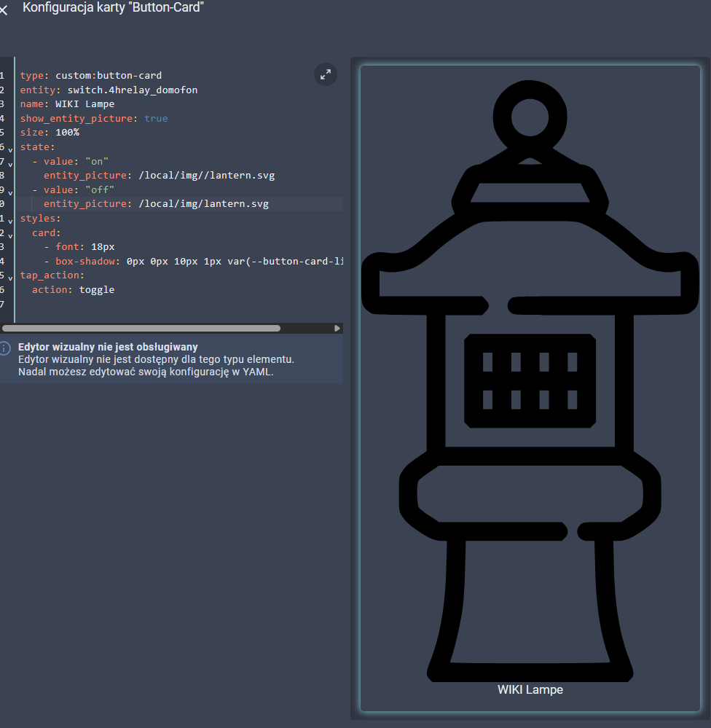Click the info icon beside editor notice
The height and width of the screenshot is (728, 711).
pos(5,348)
